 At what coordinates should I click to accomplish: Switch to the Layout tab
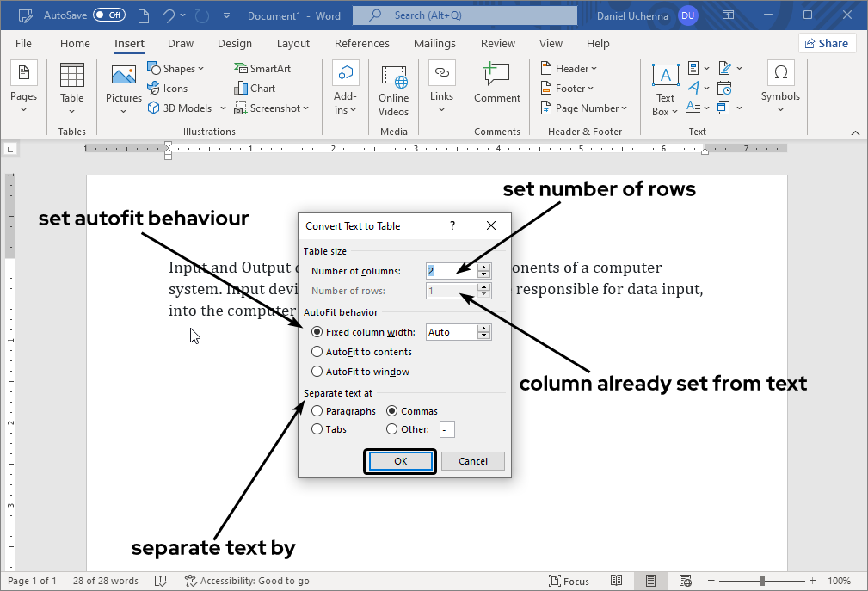tap(293, 44)
